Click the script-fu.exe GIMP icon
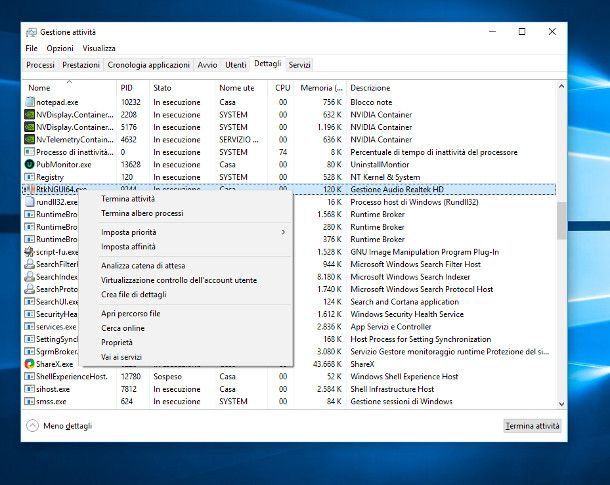 point(30,252)
